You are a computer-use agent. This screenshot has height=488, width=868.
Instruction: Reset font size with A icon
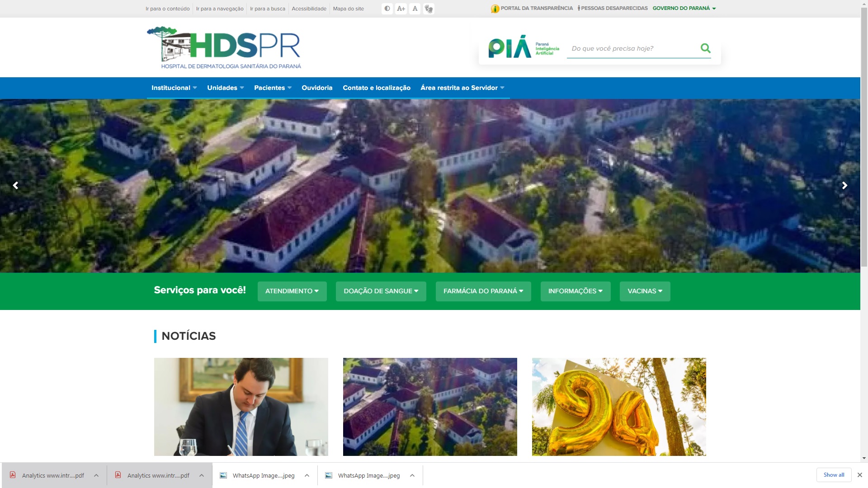point(415,9)
